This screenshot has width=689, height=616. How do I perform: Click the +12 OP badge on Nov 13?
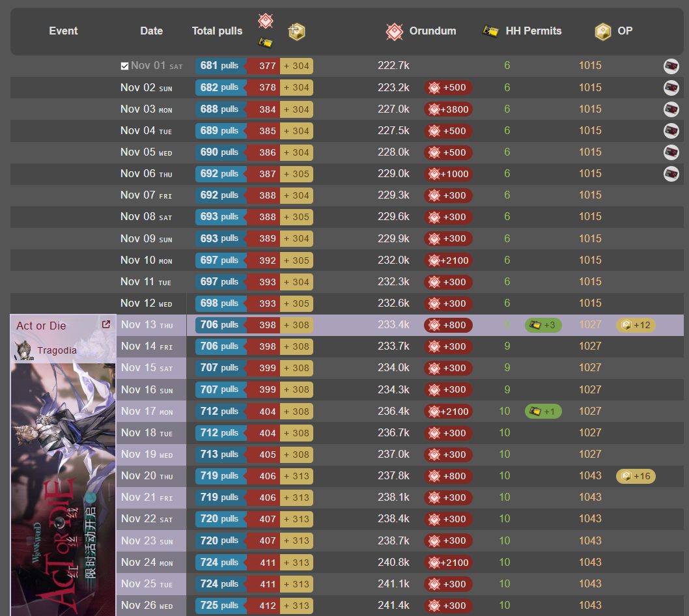point(636,325)
